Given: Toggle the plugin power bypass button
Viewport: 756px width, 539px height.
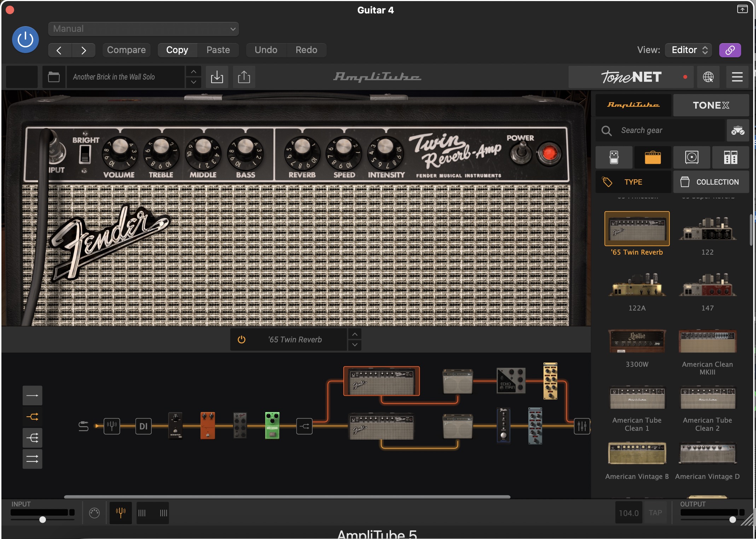Looking at the screenshot, I should point(25,40).
